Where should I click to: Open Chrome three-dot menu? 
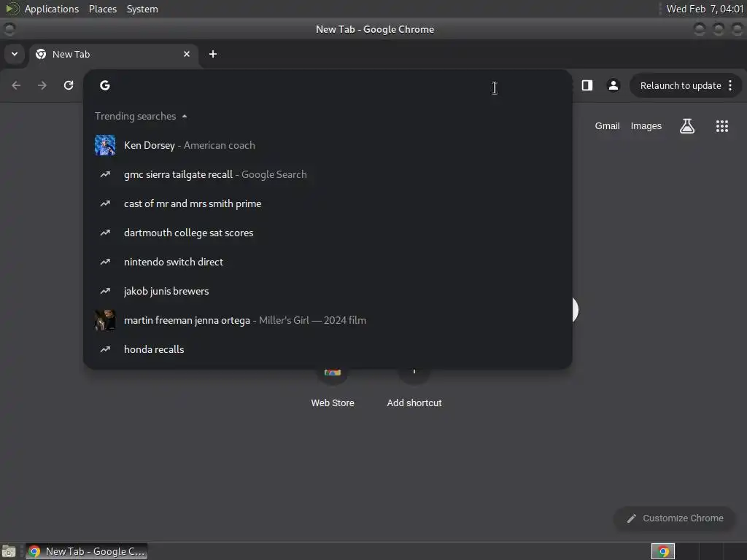pyautogui.click(x=730, y=85)
